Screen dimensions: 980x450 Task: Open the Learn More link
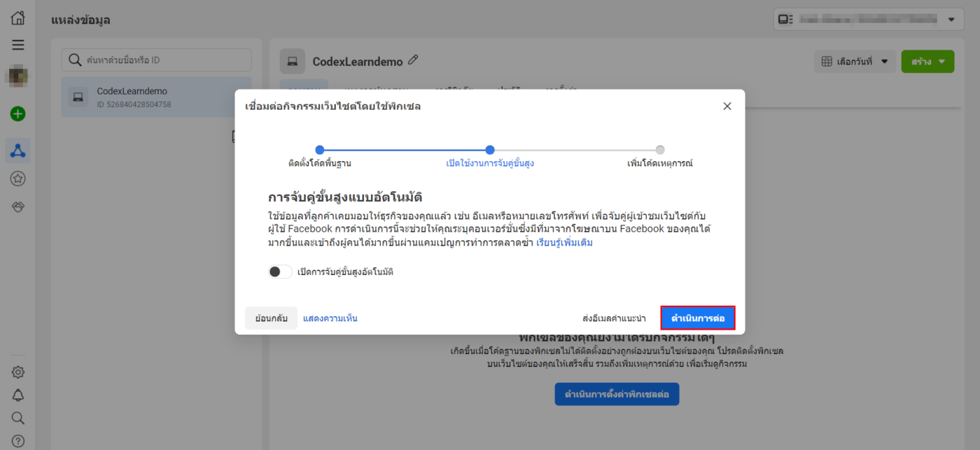click(x=564, y=243)
